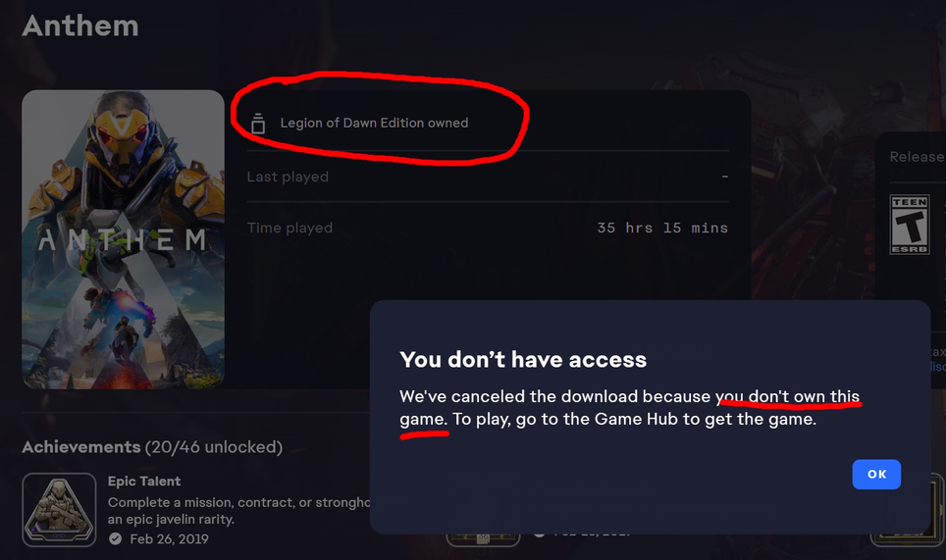Click the Anthem page title

pyautogui.click(x=80, y=25)
